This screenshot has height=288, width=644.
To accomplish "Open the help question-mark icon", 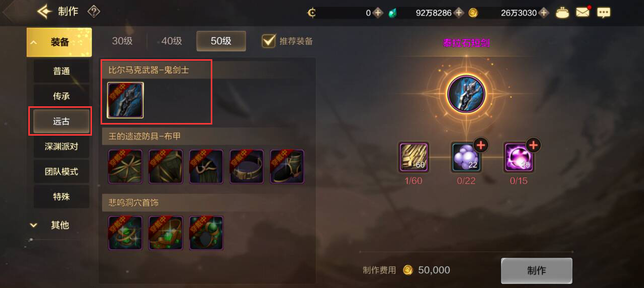I will 94,11.
